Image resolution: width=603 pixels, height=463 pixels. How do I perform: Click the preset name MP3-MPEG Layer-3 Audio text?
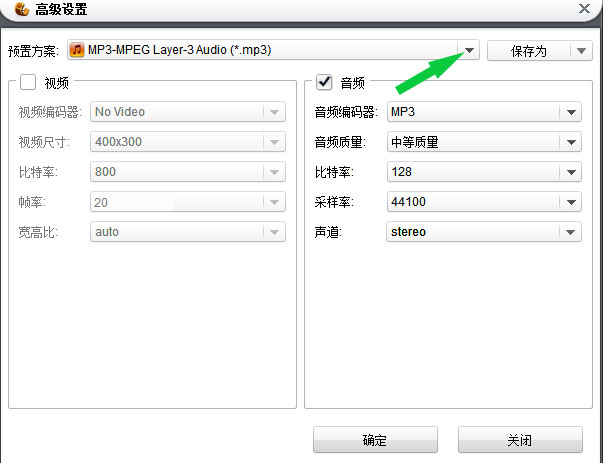[x=180, y=50]
